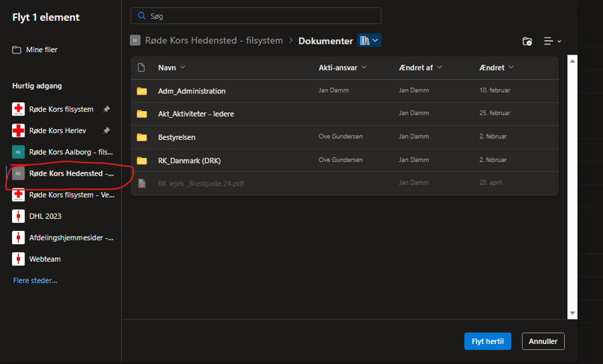Open Flere steder... link
603x364 pixels.
tap(35, 281)
